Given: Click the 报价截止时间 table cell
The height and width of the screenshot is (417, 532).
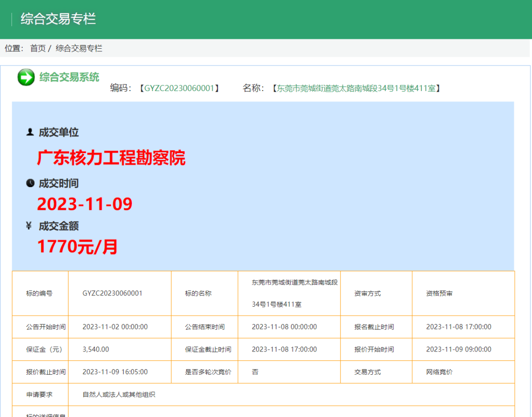Looking at the screenshot, I should pos(40,372).
